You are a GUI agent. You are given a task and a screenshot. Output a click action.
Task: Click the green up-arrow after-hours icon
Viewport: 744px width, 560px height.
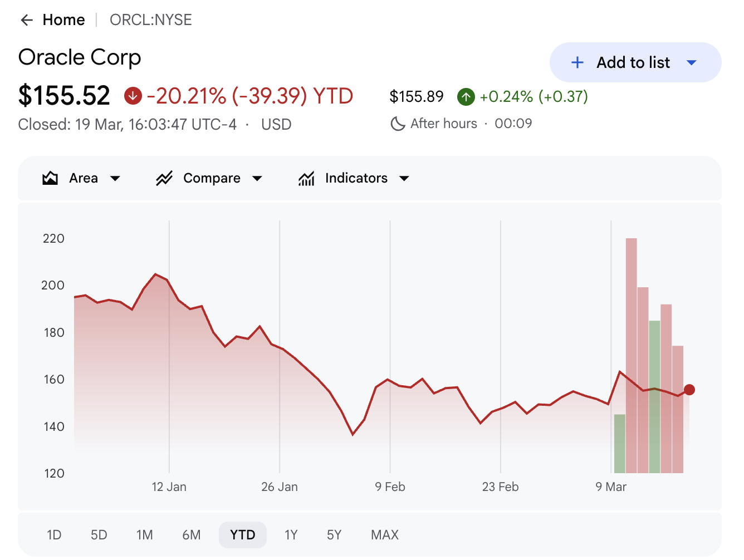point(466,97)
